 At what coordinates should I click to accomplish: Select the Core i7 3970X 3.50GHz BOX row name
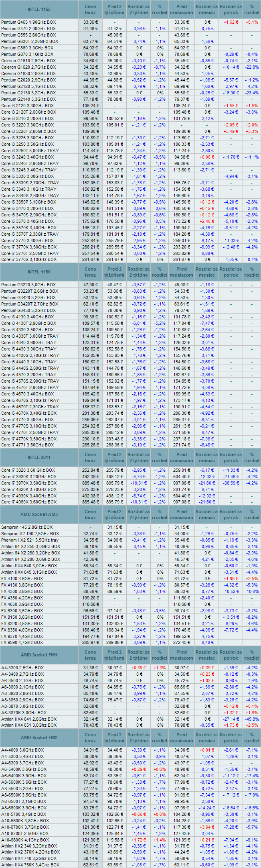point(29,483)
